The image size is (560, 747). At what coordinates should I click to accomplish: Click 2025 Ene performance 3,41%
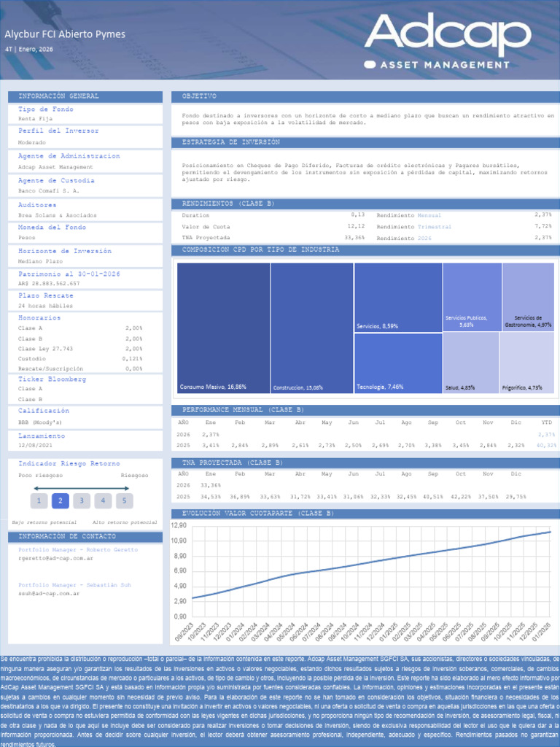[x=211, y=446]
